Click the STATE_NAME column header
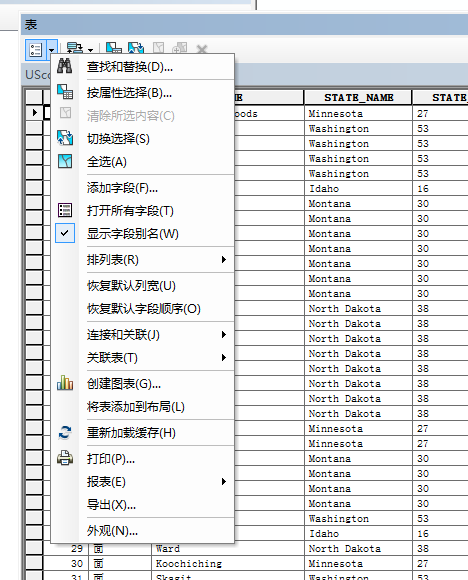The image size is (468, 580). tap(358, 98)
